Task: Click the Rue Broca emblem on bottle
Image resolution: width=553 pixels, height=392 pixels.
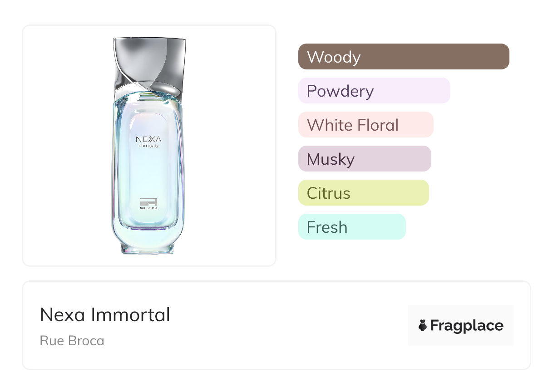Action: (x=148, y=201)
